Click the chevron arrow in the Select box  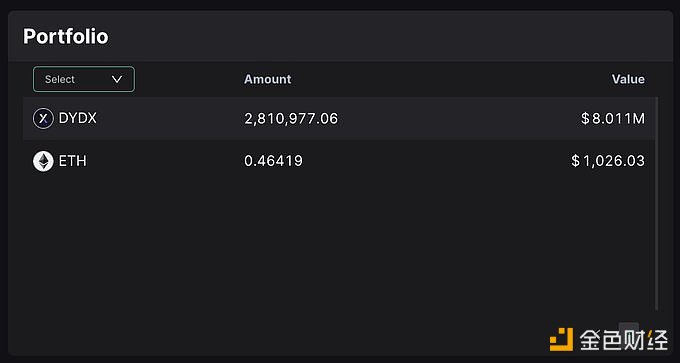click(117, 79)
